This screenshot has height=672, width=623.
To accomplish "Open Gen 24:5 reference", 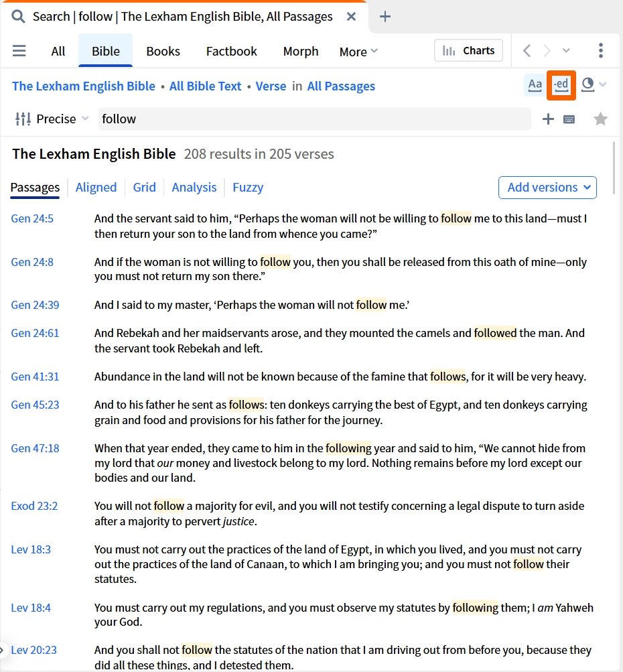I will [x=32, y=218].
